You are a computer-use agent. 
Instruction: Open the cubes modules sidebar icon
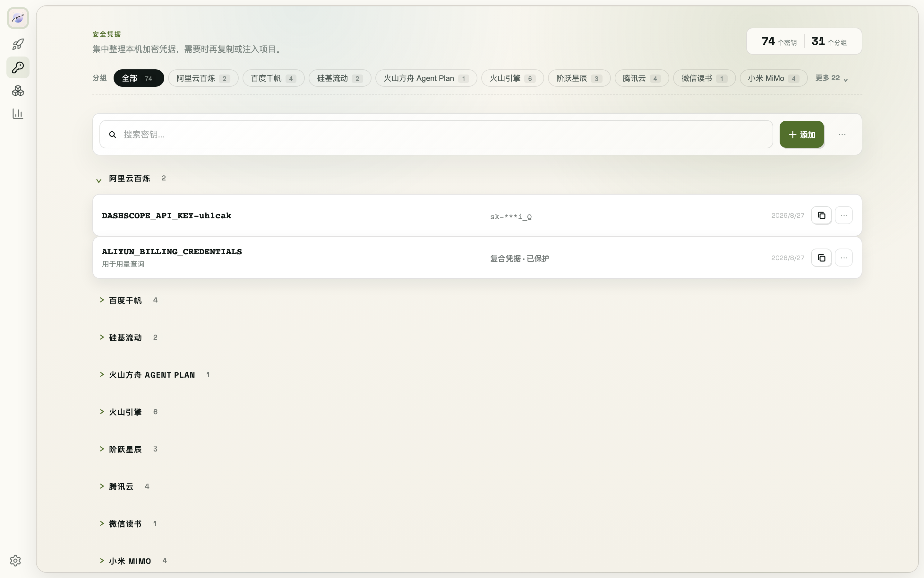coord(18,91)
